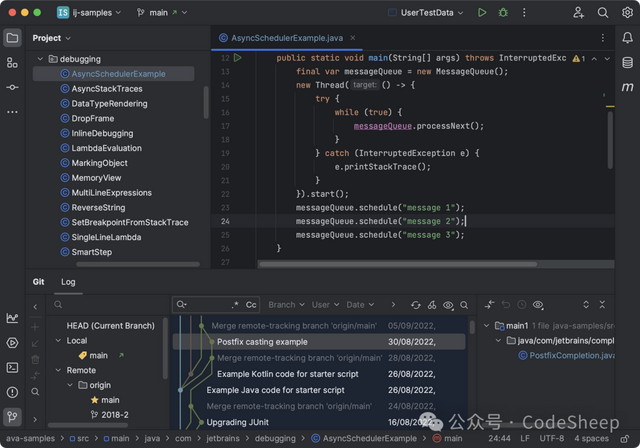640x448 pixels.
Task: Toggle the regex option in log search
Action: click(235, 305)
